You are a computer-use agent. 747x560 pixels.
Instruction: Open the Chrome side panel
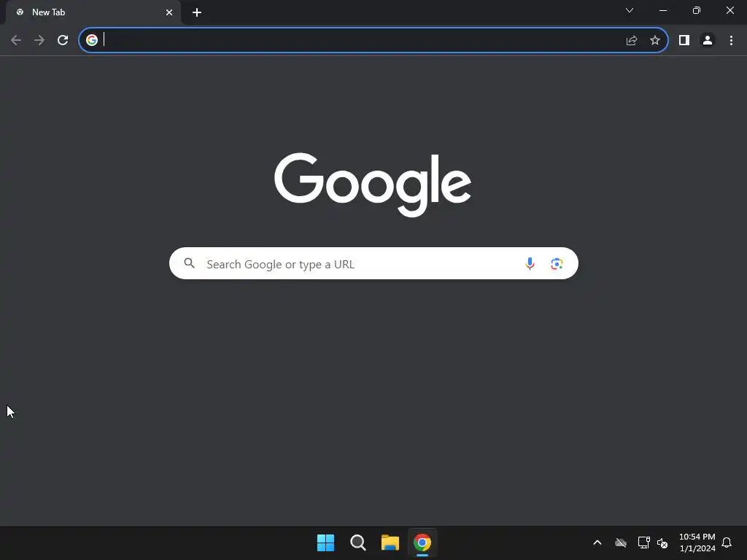pyautogui.click(x=684, y=40)
